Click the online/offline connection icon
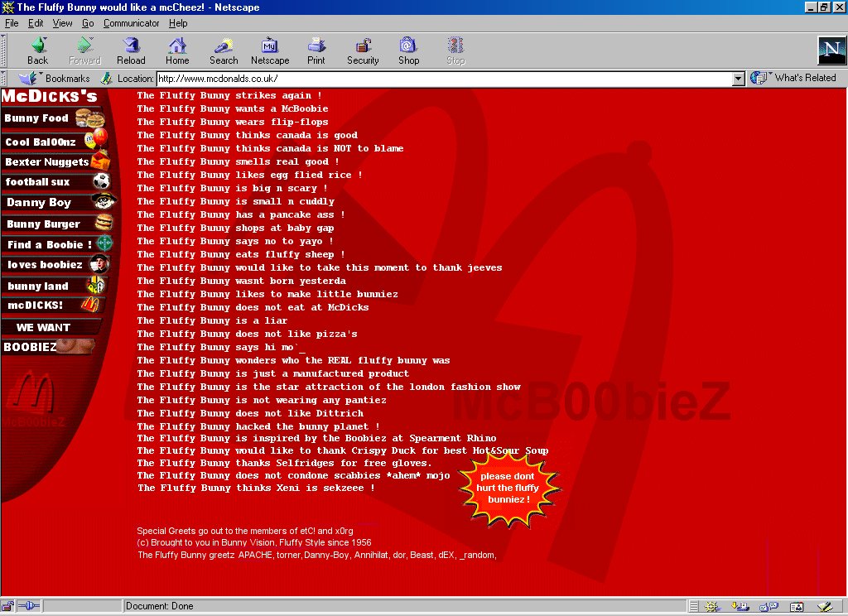848x616 pixels. [29, 606]
